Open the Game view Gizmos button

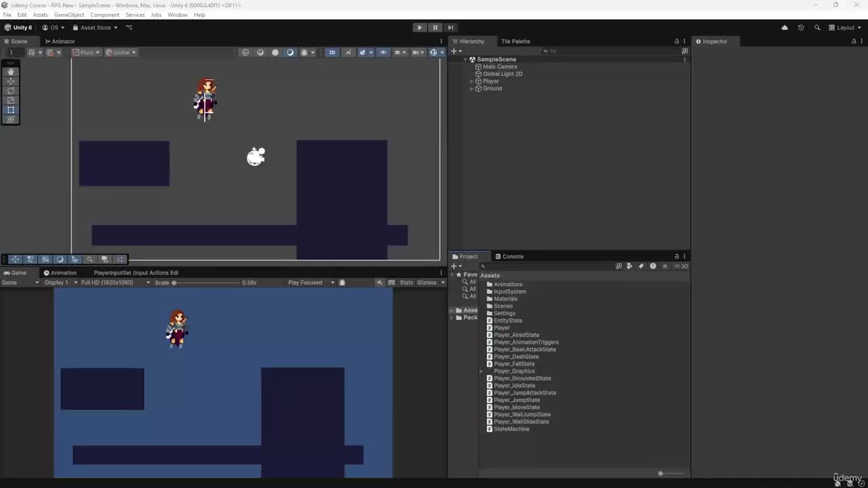(x=427, y=283)
